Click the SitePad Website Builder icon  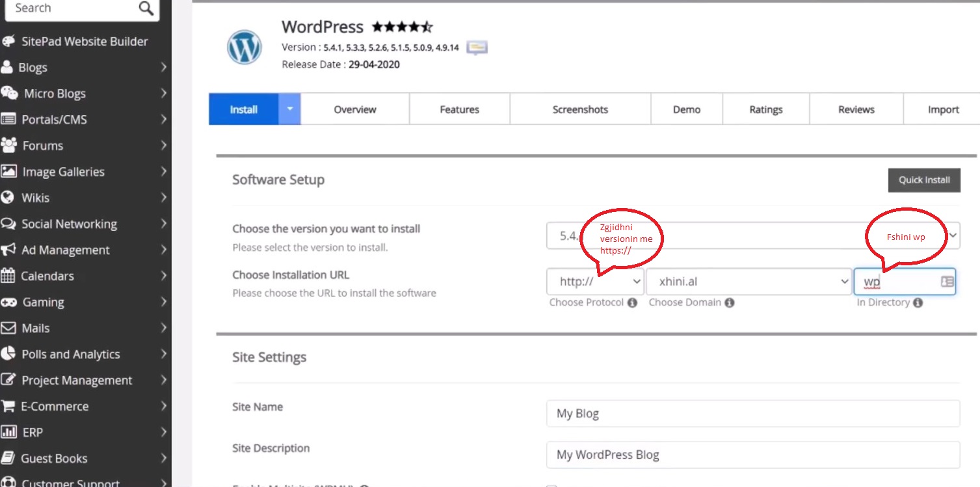pos(8,41)
